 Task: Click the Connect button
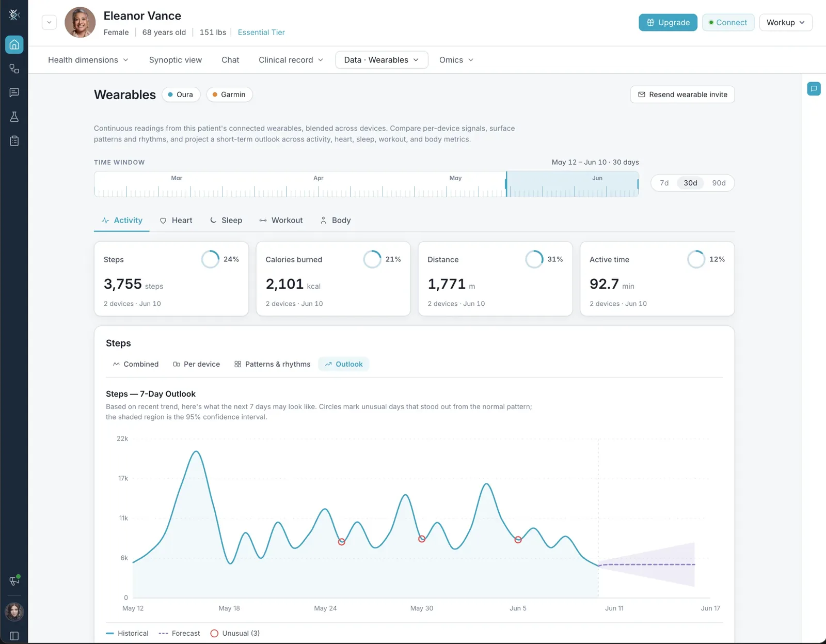pos(728,22)
